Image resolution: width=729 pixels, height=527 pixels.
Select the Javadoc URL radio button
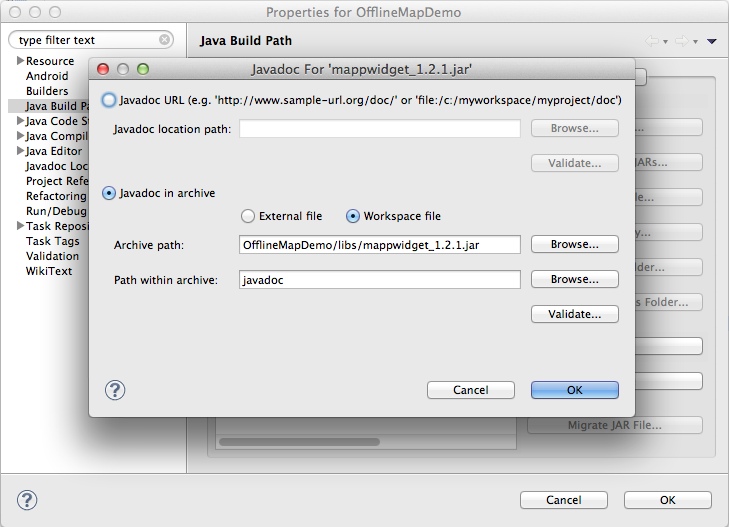[108, 100]
